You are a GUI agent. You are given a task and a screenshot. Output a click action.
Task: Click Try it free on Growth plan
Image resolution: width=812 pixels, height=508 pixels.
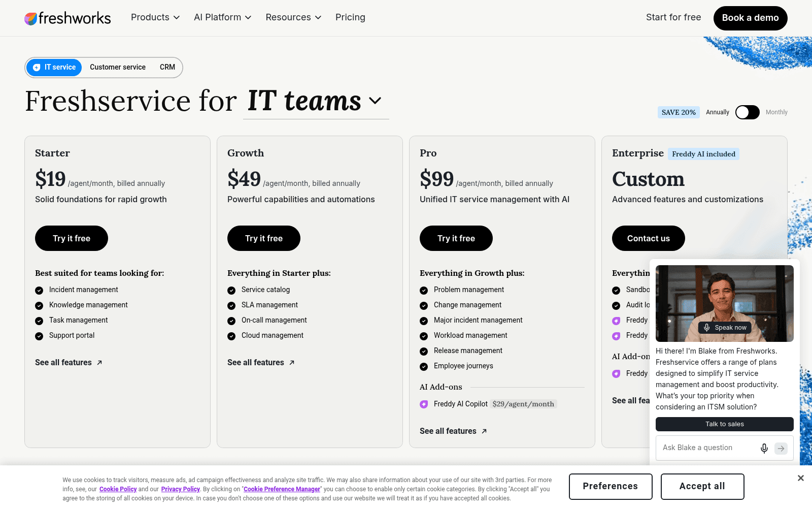point(264,238)
